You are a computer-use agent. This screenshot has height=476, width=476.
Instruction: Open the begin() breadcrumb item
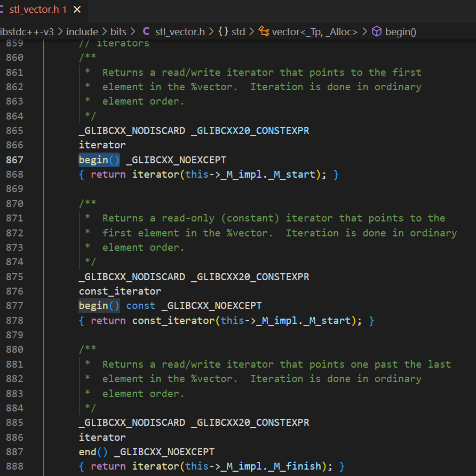coord(400,31)
